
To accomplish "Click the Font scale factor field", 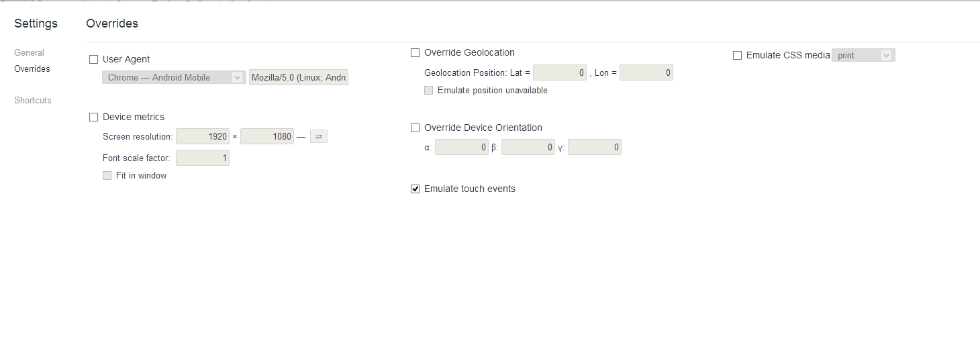I will (x=203, y=158).
